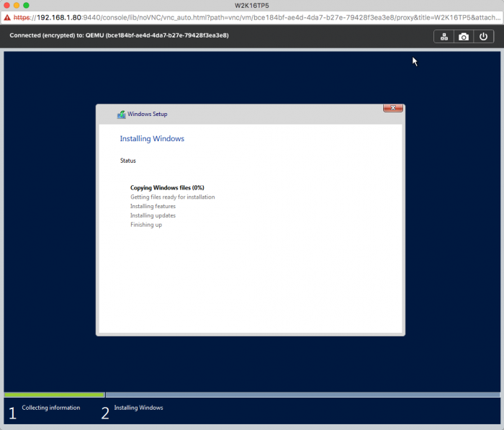Click step 2 'Installing Windows' footer label
504x430 pixels.
point(138,408)
